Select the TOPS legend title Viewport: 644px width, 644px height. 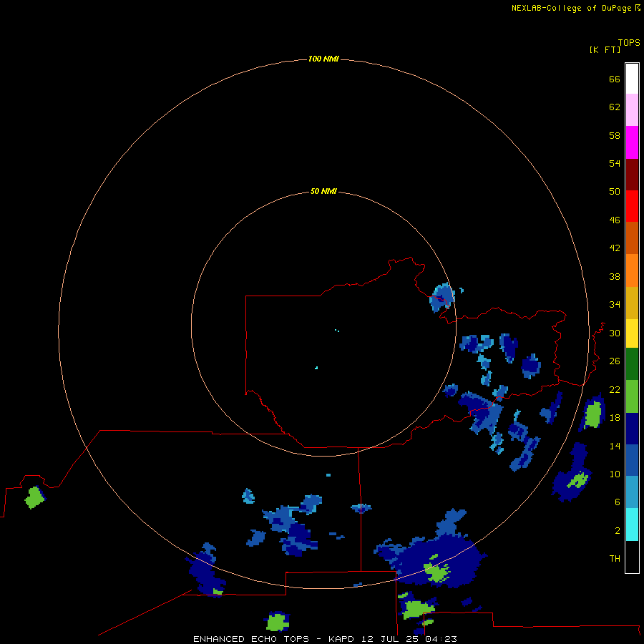629,42
